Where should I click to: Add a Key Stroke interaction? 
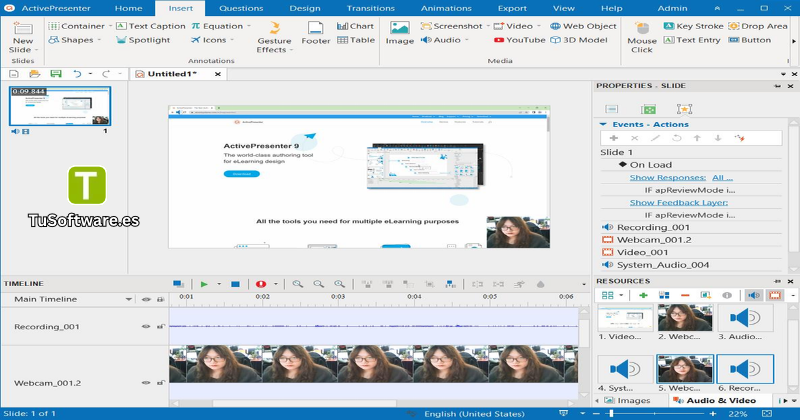coord(693,26)
